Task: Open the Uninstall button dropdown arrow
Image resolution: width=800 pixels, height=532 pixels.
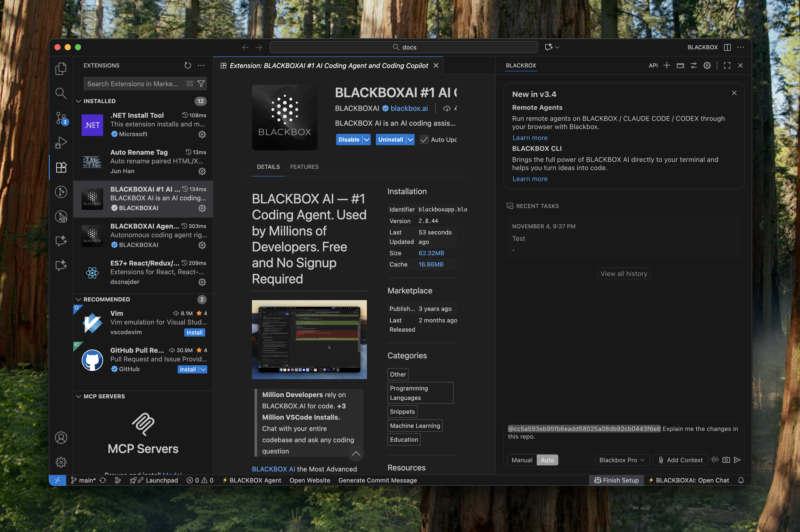Action: point(410,140)
